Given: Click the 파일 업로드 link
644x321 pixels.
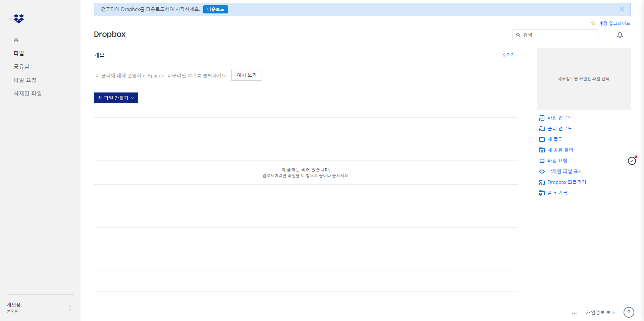Looking at the screenshot, I should [x=560, y=118].
